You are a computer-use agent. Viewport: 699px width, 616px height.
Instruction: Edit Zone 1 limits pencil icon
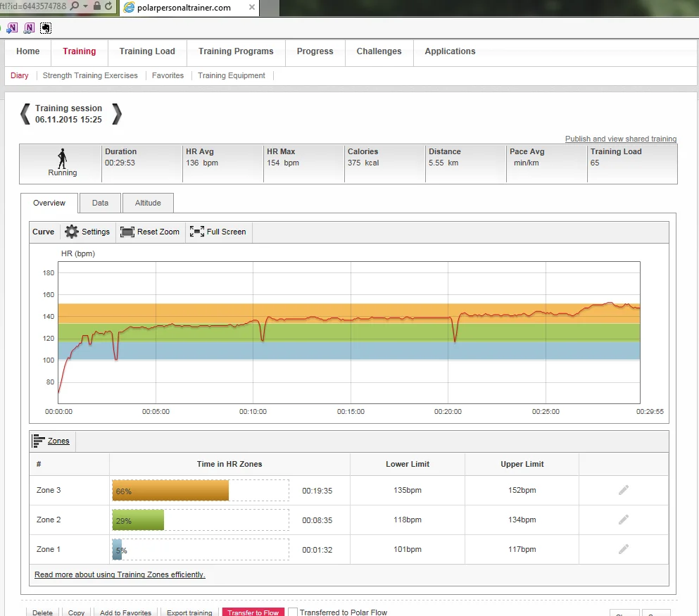coord(623,549)
